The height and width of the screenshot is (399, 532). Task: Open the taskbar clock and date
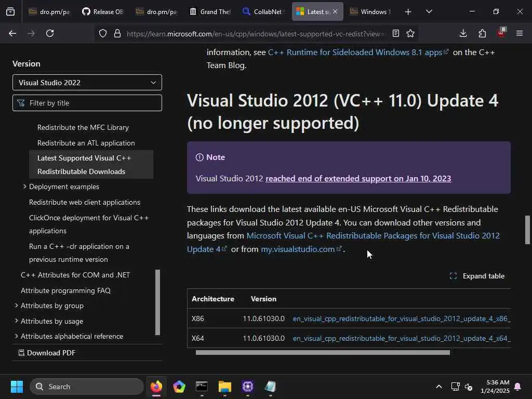(x=495, y=387)
